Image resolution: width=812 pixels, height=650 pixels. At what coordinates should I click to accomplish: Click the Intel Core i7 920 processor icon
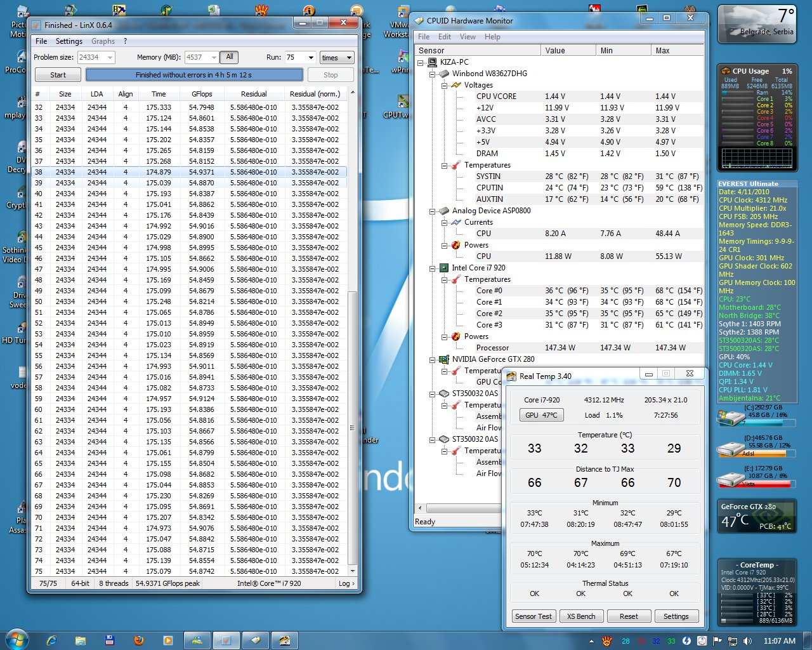(444, 268)
